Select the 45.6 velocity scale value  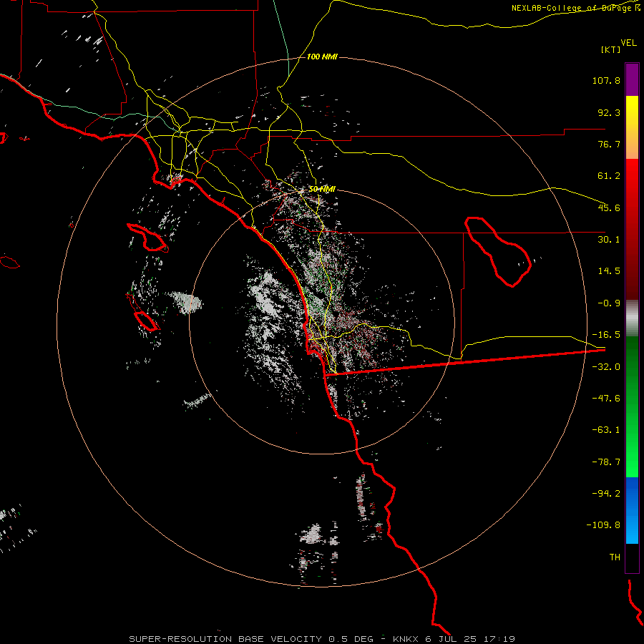point(609,208)
